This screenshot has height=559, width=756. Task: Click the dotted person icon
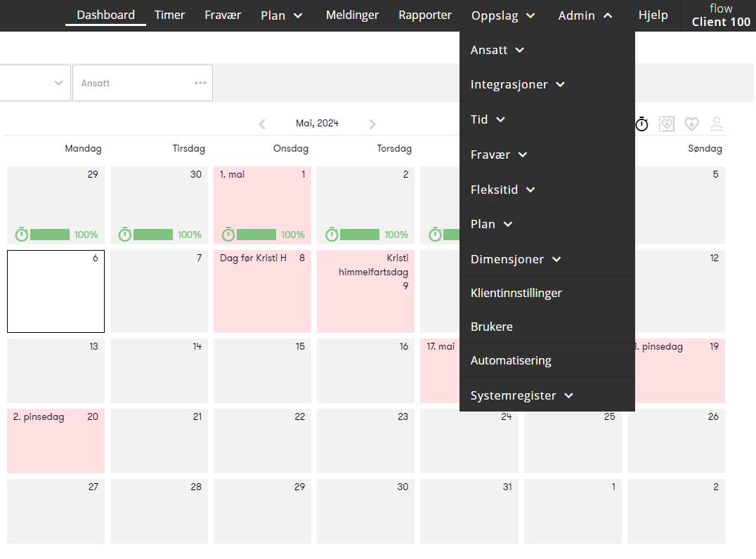tap(717, 124)
